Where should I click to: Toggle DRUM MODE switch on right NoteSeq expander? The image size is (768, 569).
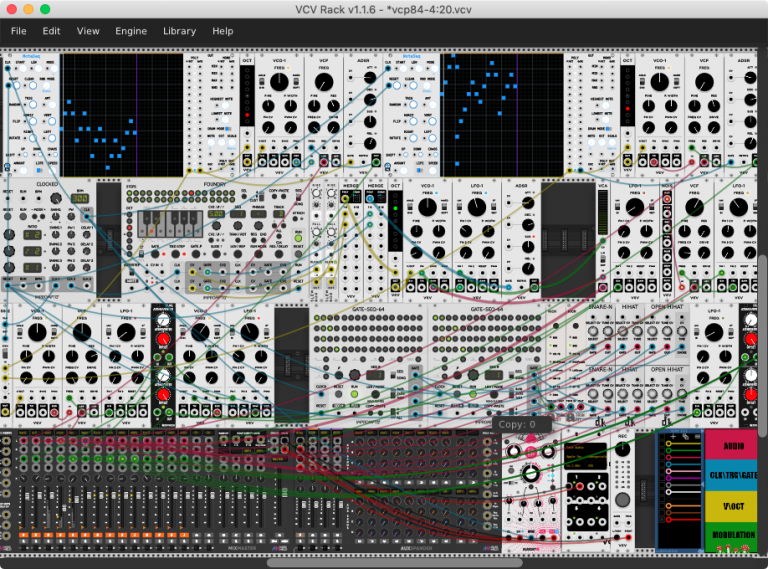point(607,128)
